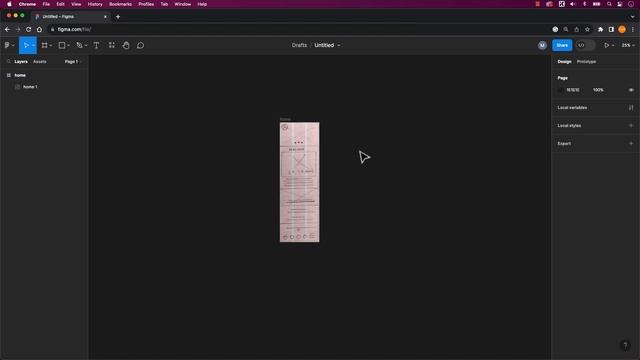This screenshot has width=640, height=360.
Task: Open the View menu
Action: coord(76,4)
